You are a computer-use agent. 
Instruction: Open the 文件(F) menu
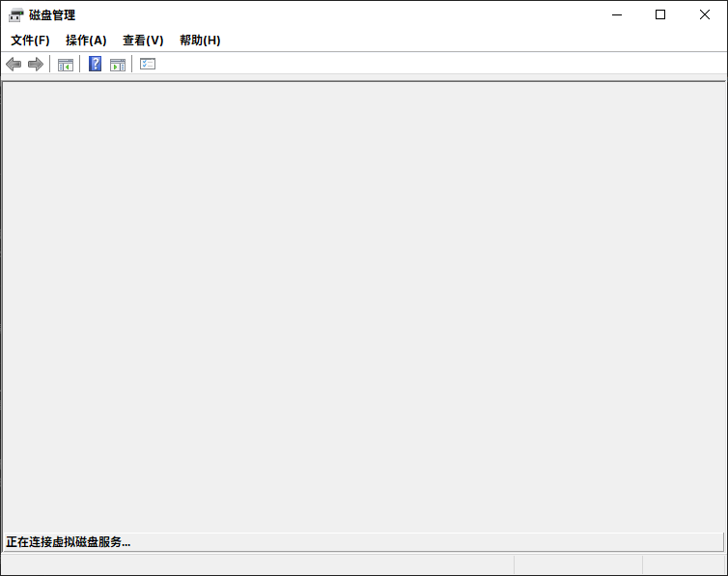click(x=30, y=41)
